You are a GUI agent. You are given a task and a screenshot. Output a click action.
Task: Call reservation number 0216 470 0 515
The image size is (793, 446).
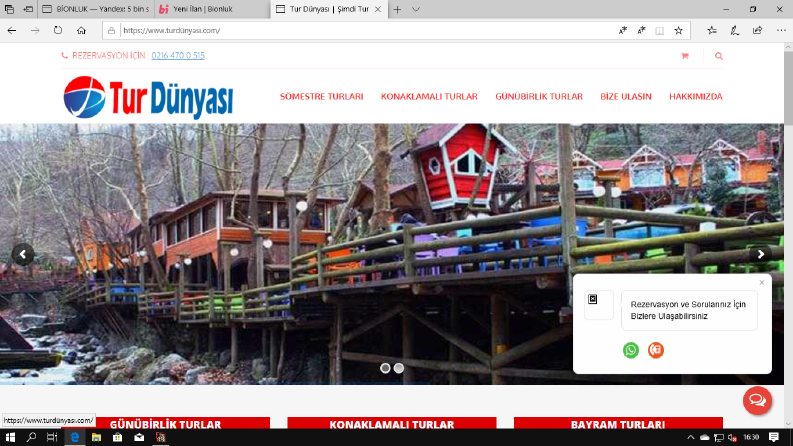[x=178, y=56]
